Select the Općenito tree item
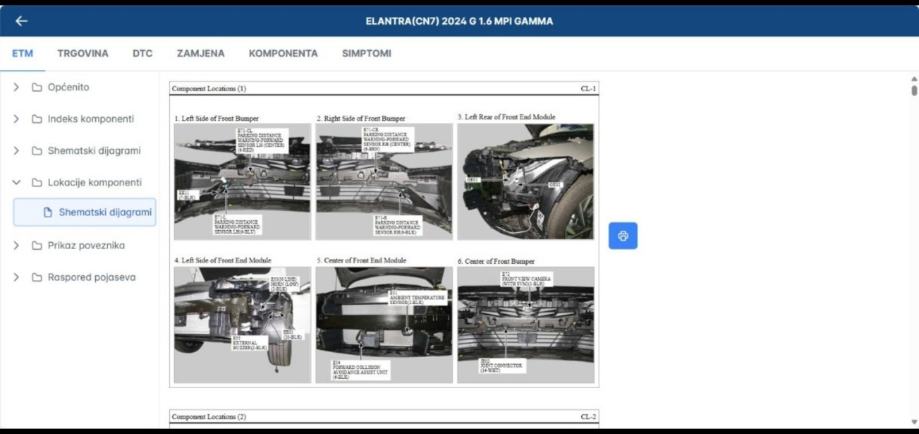The width and height of the screenshot is (919, 434). click(69, 87)
